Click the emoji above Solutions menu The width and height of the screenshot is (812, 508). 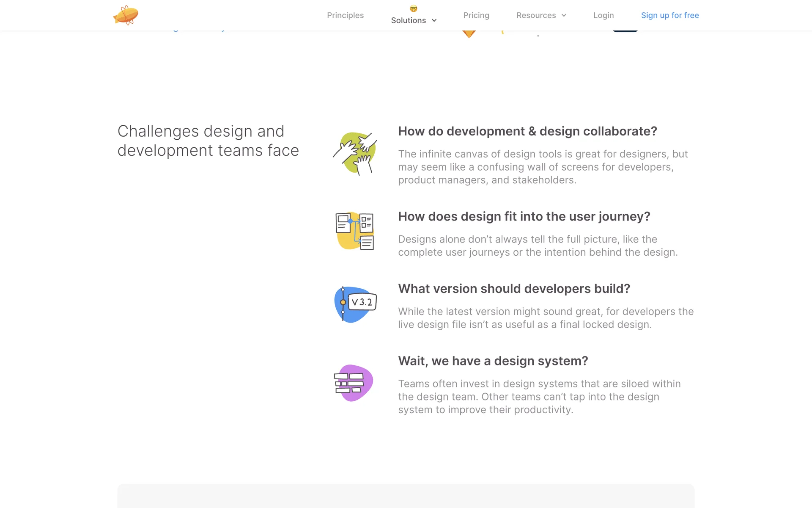pyautogui.click(x=414, y=8)
